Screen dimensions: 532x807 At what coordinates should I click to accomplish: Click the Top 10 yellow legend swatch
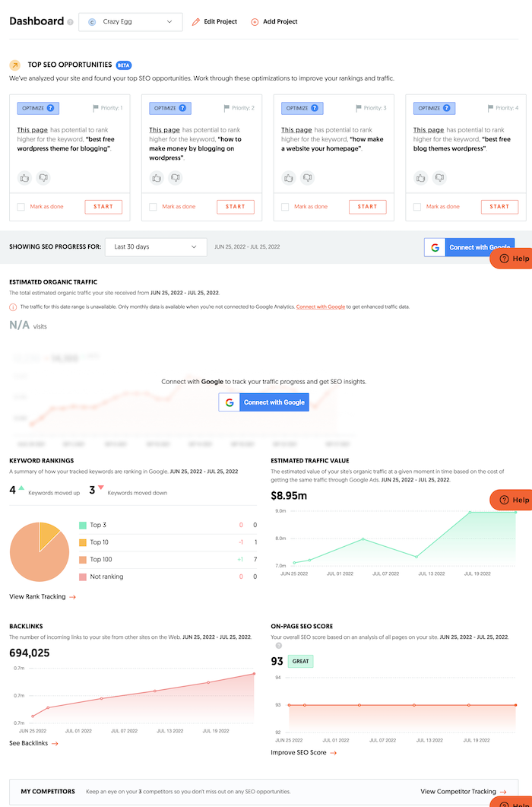(x=82, y=542)
